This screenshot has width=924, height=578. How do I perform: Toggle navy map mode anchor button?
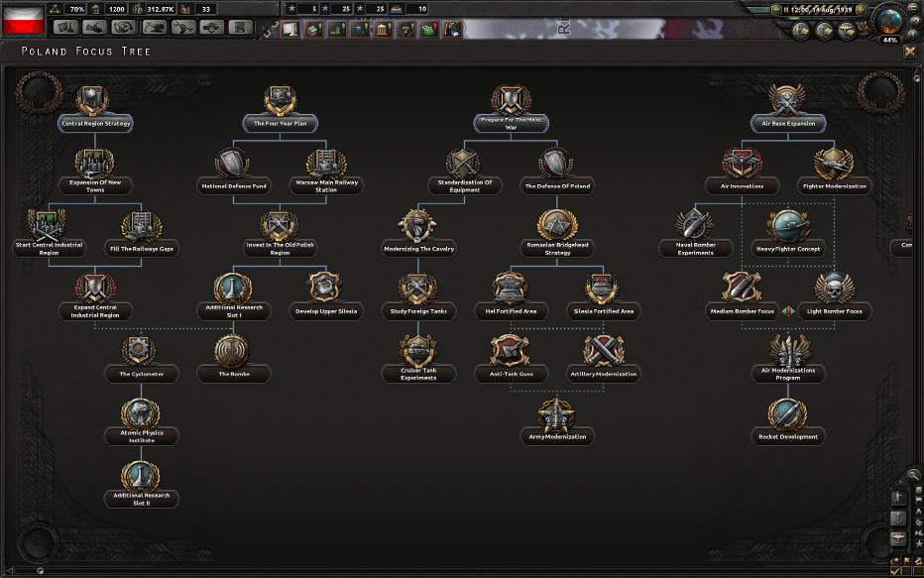(898, 518)
